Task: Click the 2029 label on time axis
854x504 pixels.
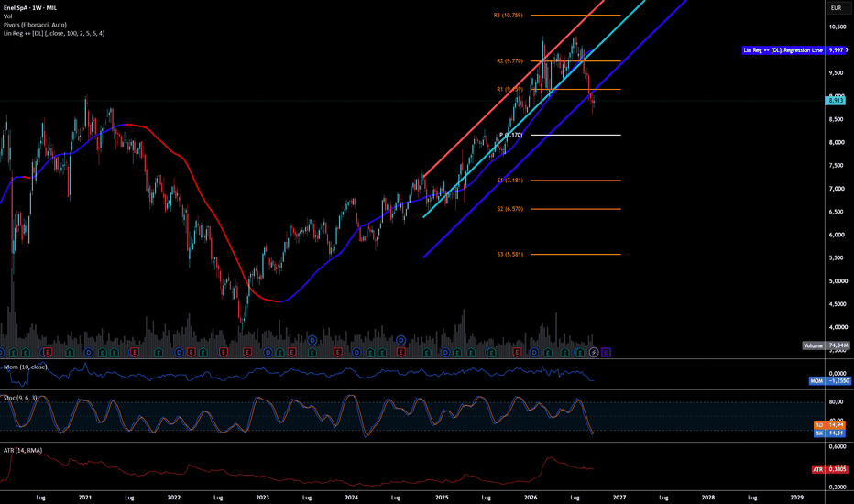Action: tap(797, 498)
